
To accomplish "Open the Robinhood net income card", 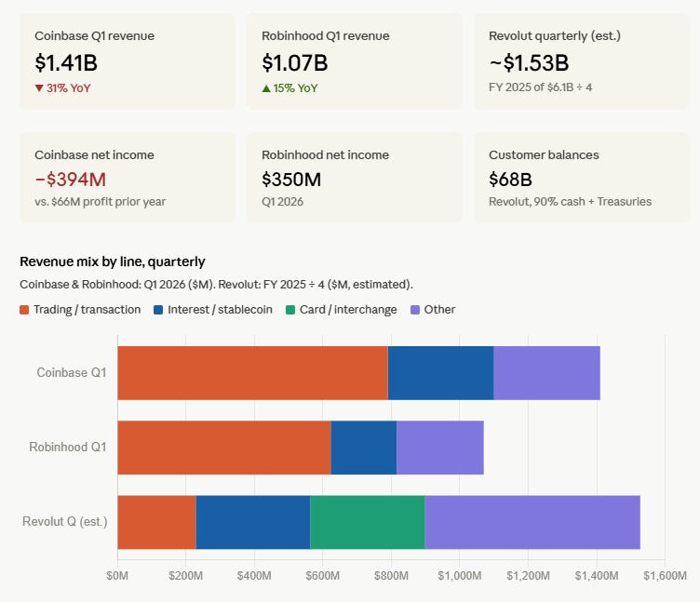I will click(x=355, y=177).
